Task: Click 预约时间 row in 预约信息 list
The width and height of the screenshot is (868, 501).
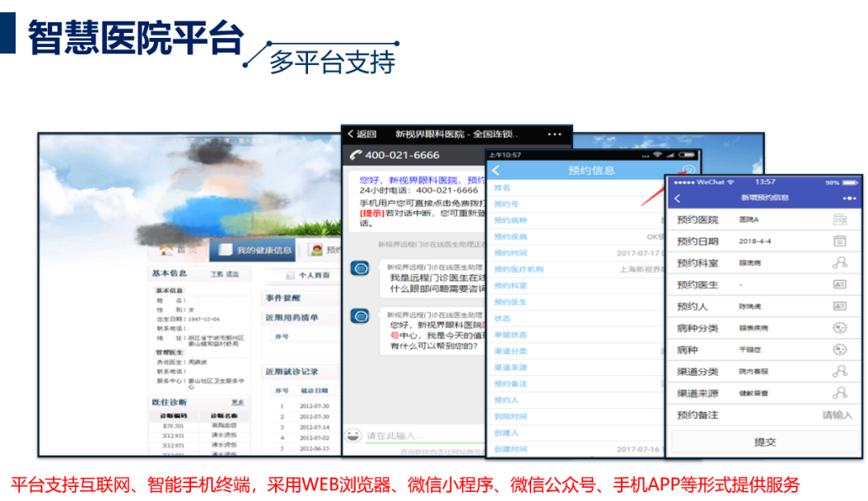Action: point(576,253)
